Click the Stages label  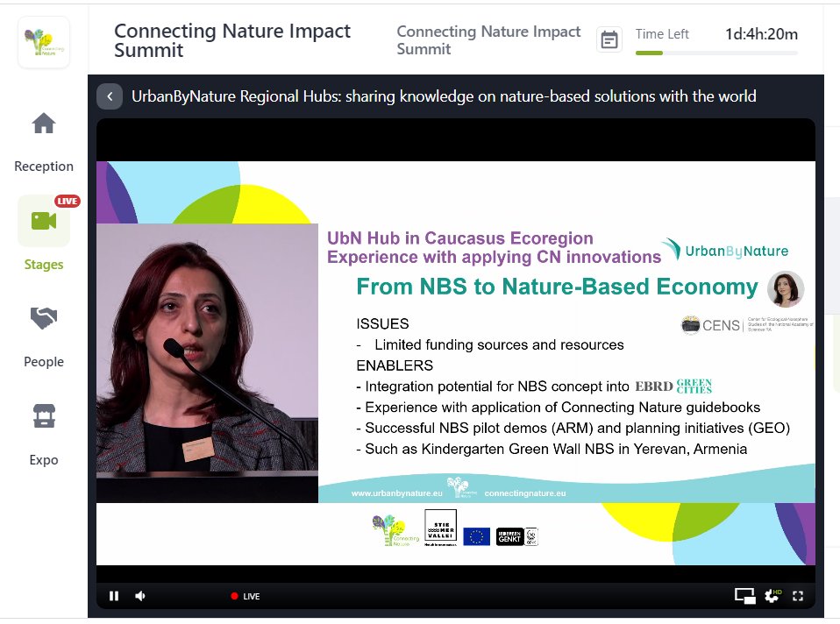tap(44, 264)
